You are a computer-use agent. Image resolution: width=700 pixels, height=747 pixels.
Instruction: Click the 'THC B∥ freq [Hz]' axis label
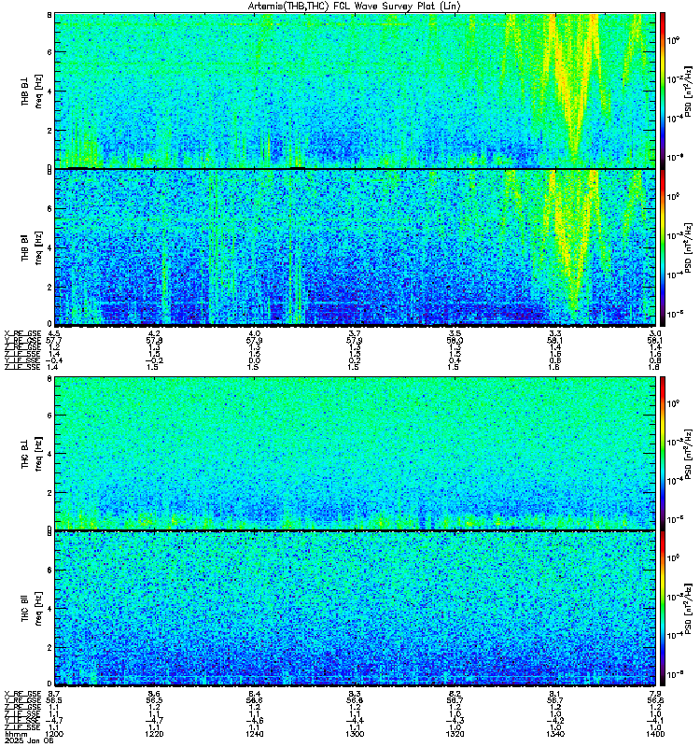coord(32,609)
